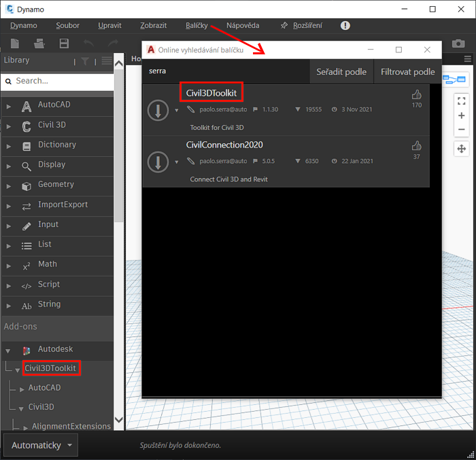This screenshot has height=460, width=476.
Task: Click the package search field containing serra
Action: tap(226, 71)
